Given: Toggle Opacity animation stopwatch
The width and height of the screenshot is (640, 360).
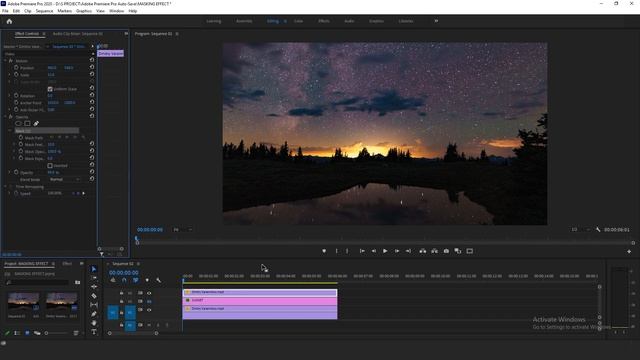Looking at the screenshot, I should [16, 173].
